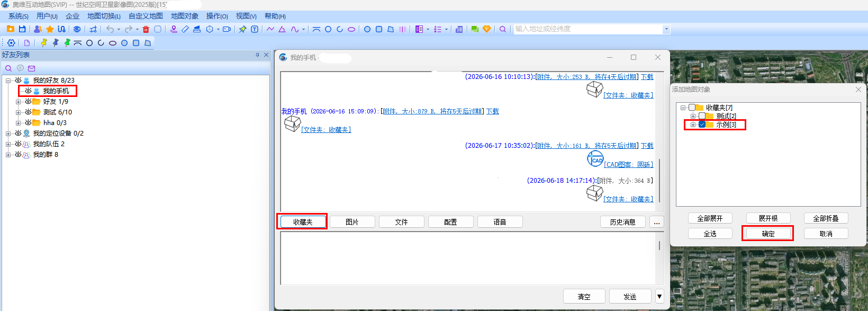Open dropdown arrow beside 发送 button
Screen dimensions: 868x311
coord(659,296)
